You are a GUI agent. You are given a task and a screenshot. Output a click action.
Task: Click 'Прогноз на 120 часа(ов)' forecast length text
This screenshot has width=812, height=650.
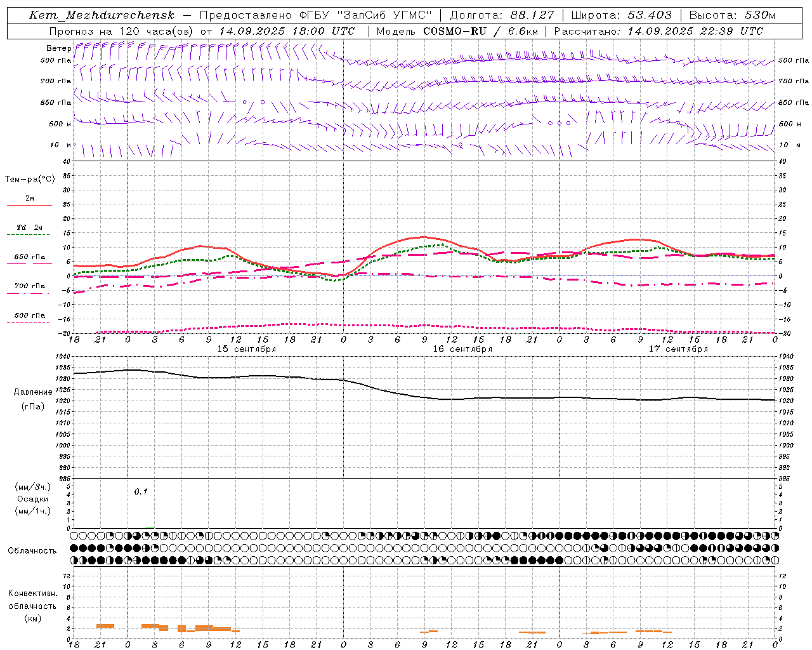[x=122, y=31]
